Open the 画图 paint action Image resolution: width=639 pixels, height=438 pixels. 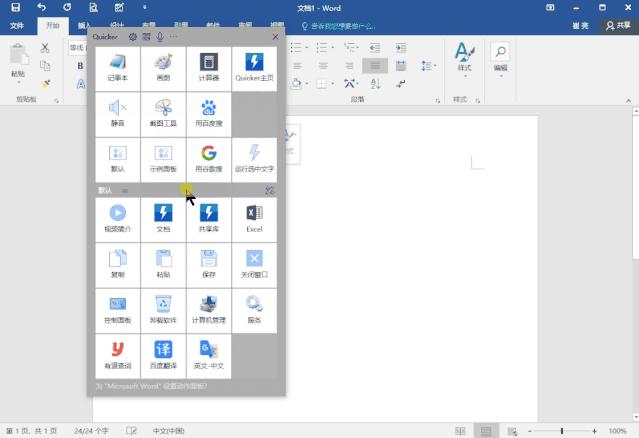click(163, 68)
